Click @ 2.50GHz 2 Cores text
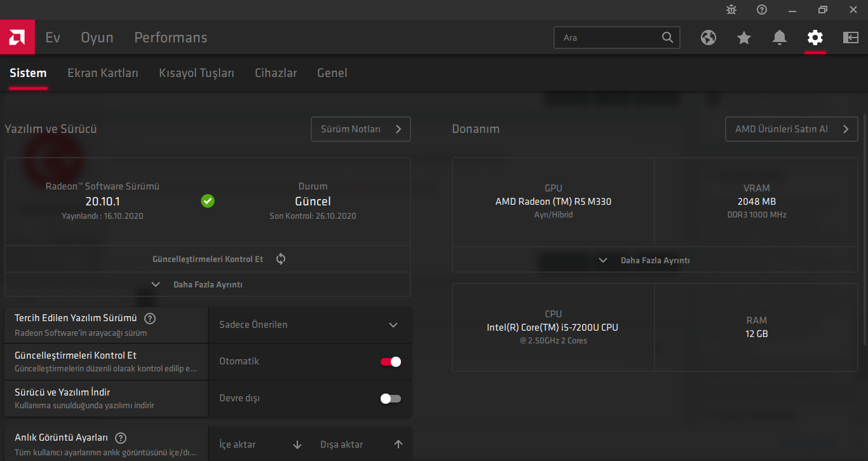Screen dimensions: 868x461 (553, 341)
